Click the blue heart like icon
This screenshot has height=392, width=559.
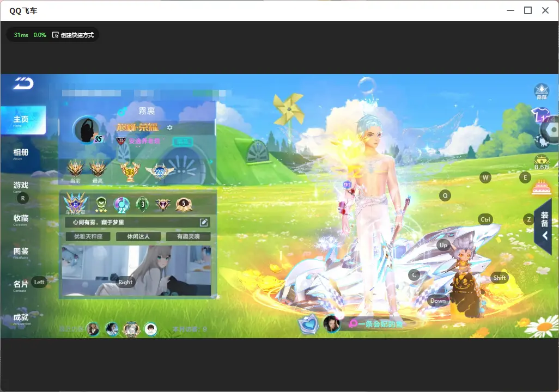[309, 324]
